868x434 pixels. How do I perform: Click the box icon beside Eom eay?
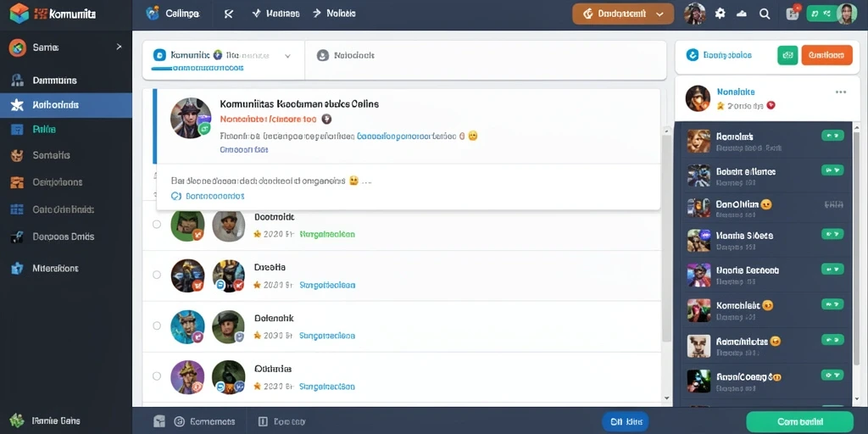point(263,421)
